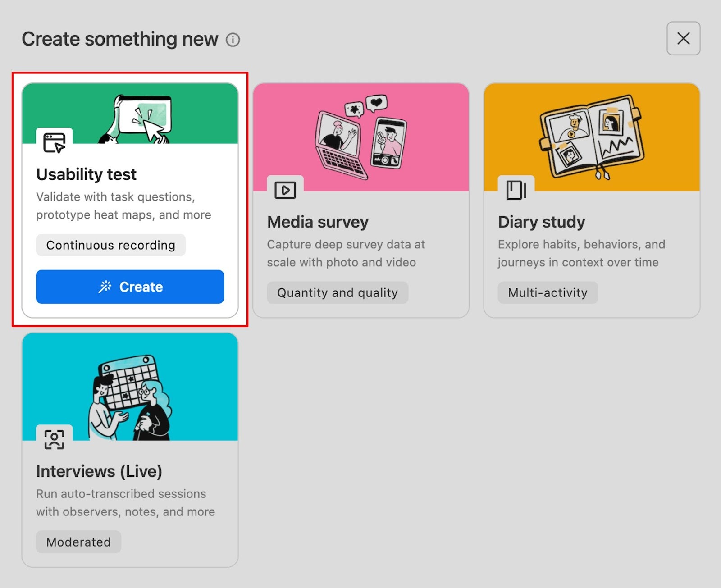The height and width of the screenshot is (588, 721).
Task: Open the Media survey title
Action: pyautogui.click(x=318, y=222)
